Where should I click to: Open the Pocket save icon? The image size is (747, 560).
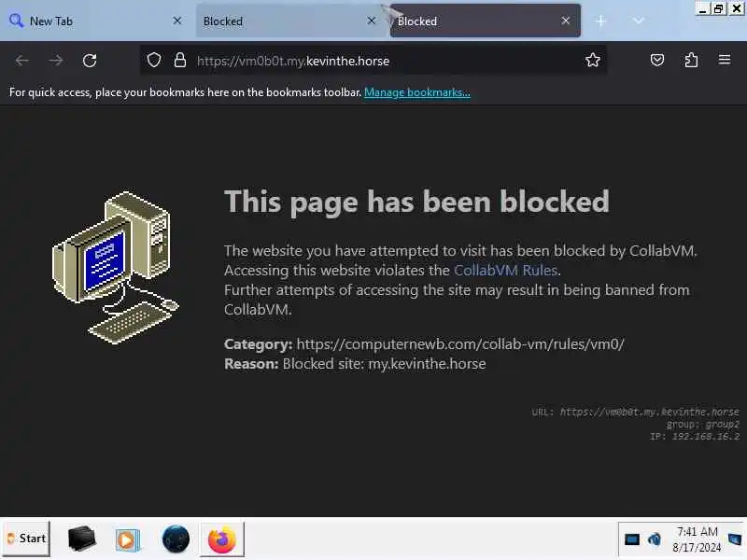[x=657, y=60]
